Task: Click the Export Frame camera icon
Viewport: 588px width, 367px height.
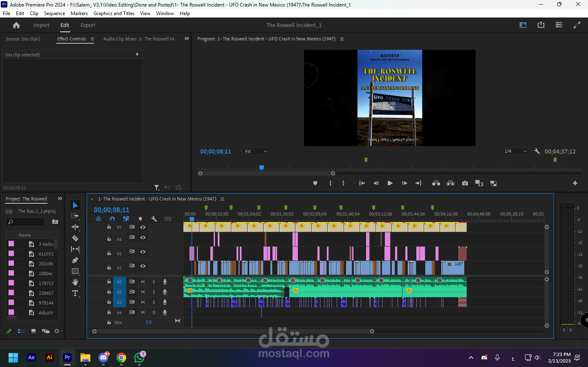Action: (x=465, y=183)
